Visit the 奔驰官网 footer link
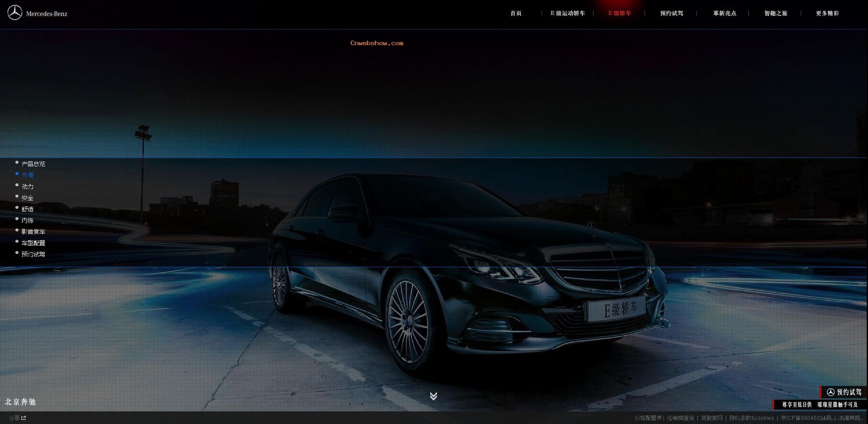This screenshot has width=868, height=424. coord(711,418)
